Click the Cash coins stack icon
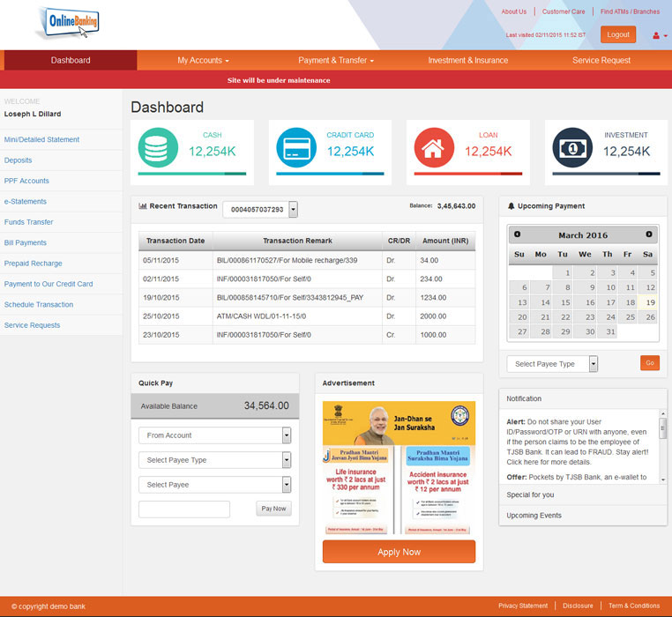Image resolution: width=672 pixels, height=617 pixels. [x=158, y=148]
